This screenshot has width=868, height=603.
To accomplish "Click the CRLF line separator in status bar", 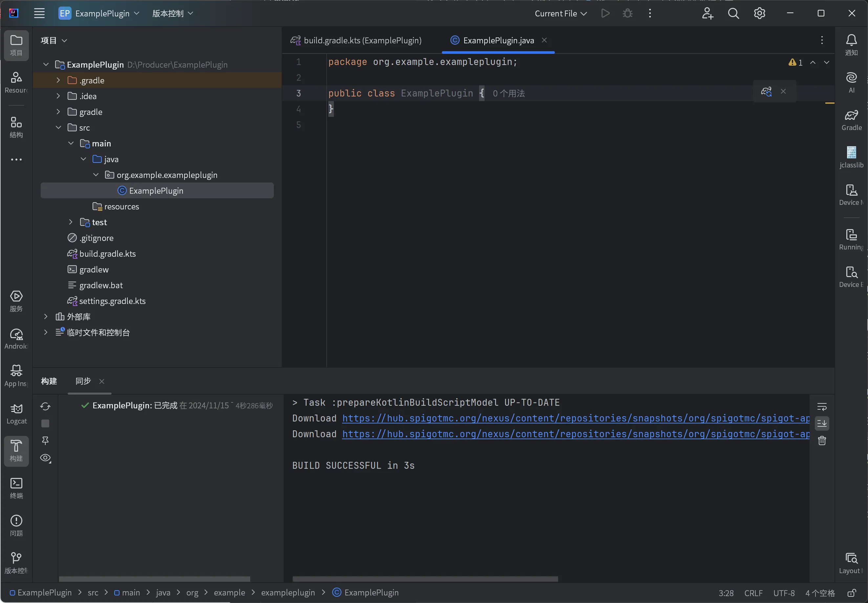I will pos(753,593).
